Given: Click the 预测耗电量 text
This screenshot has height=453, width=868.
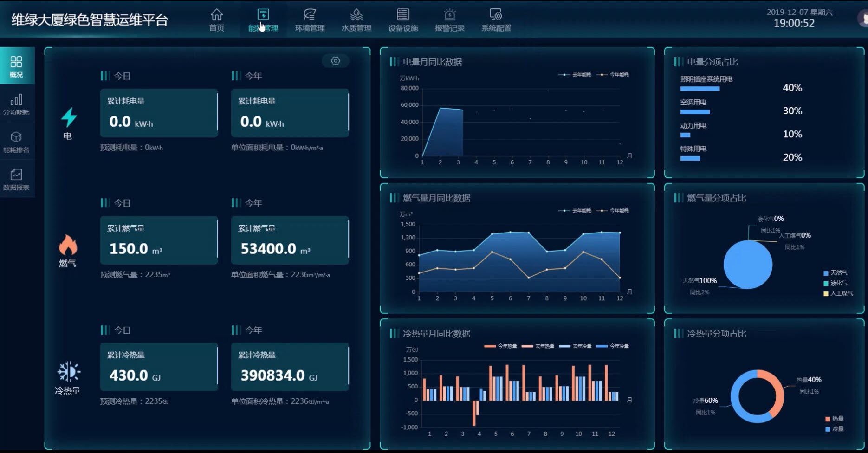Looking at the screenshot, I should click(131, 148).
